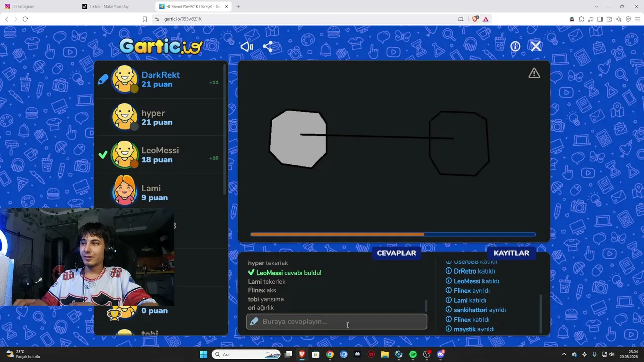Click the 'Lami katıldı' log entry
This screenshot has width=644, height=362.
[x=466, y=300]
